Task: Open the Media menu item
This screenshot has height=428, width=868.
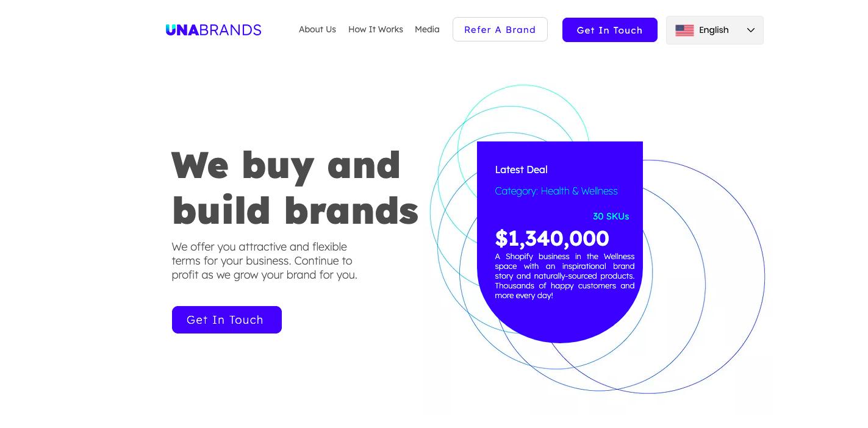Action: tap(427, 29)
